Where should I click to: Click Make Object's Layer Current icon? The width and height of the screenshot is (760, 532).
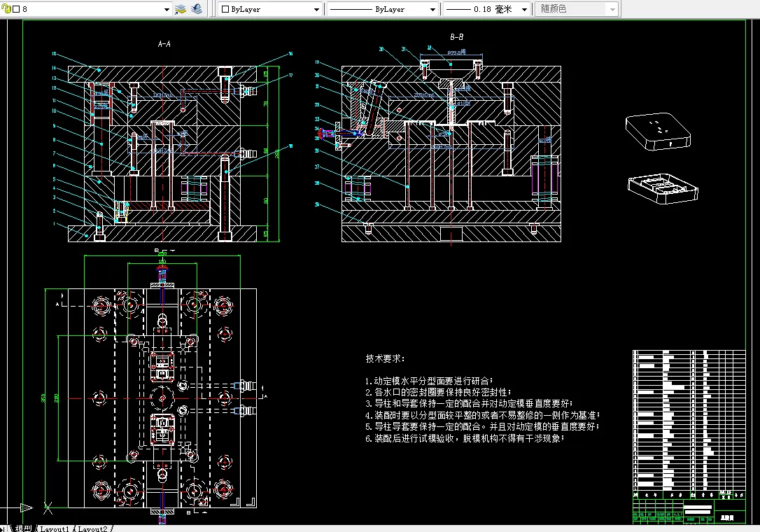click(181, 8)
